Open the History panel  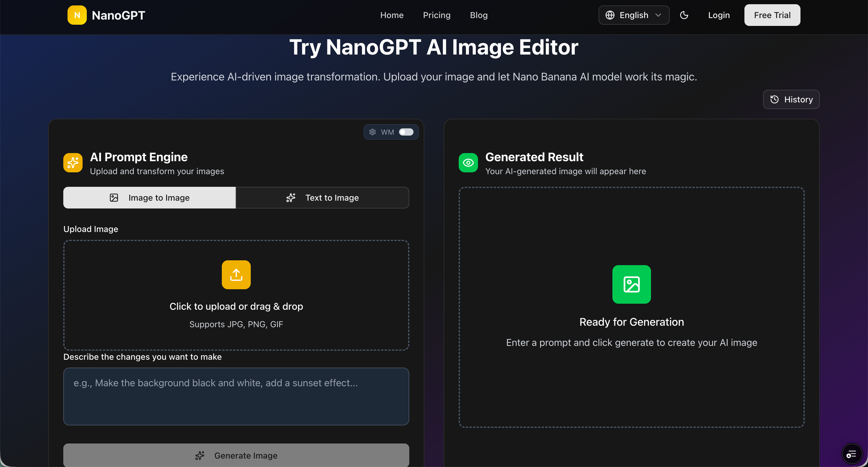pyautogui.click(x=791, y=99)
